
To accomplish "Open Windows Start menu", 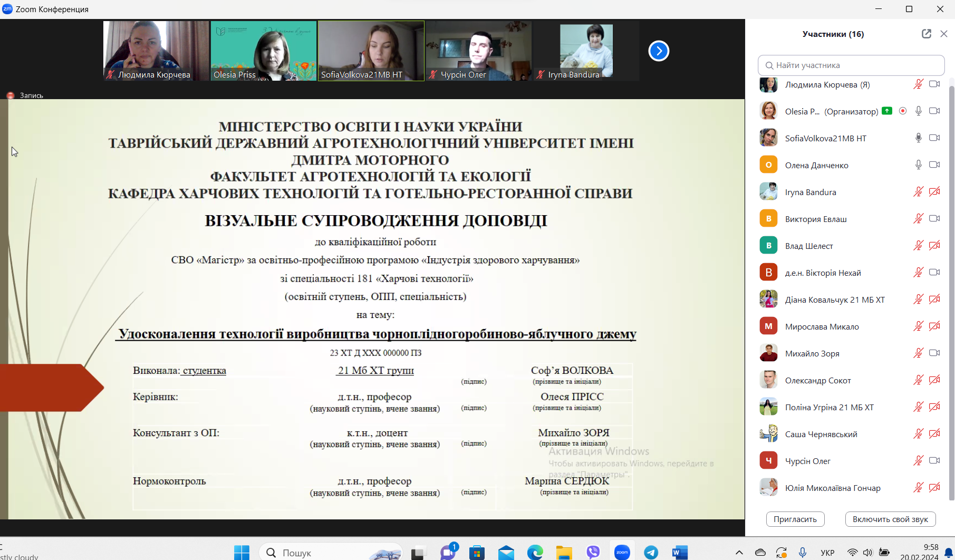I will tap(242, 552).
